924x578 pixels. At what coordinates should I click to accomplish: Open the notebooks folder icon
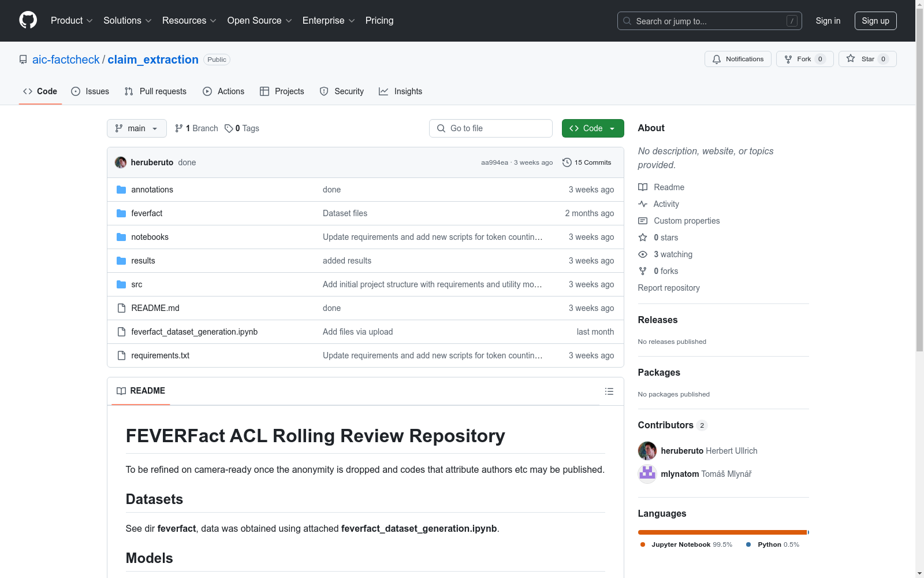click(x=121, y=237)
